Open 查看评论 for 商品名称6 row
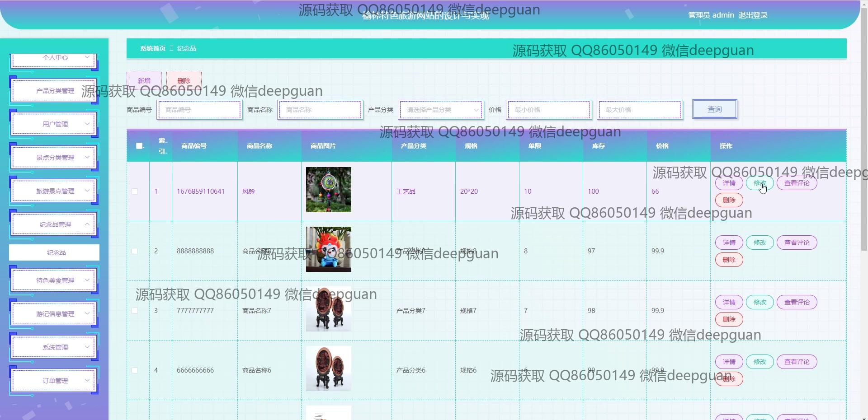Image resolution: width=868 pixels, height=420 pixels. (797, 362)
